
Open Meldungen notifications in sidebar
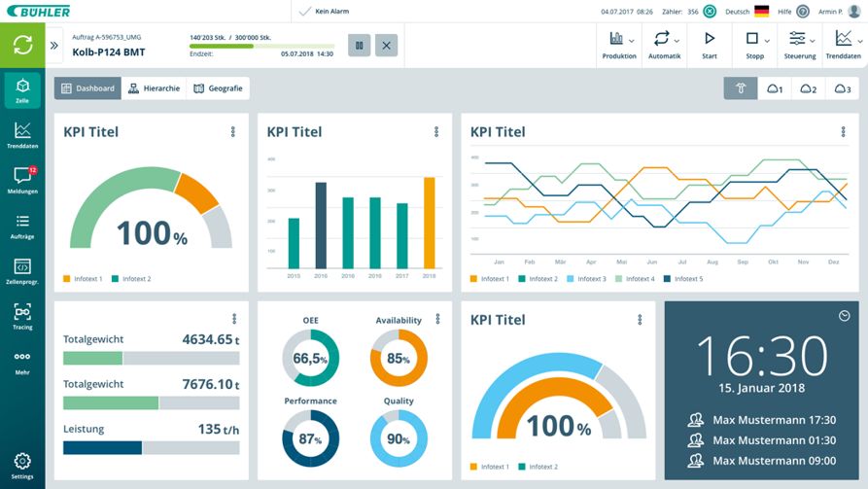click(x=22, y=180)
